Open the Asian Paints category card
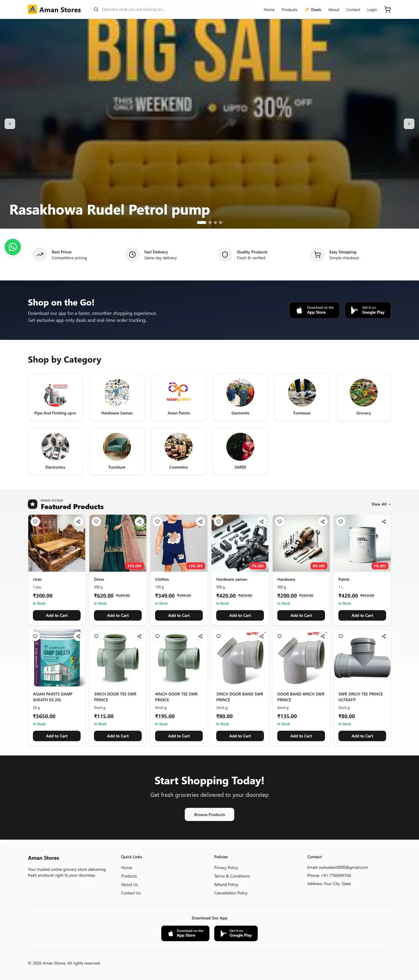Screen dimensions: 419x980 [179, 398]
